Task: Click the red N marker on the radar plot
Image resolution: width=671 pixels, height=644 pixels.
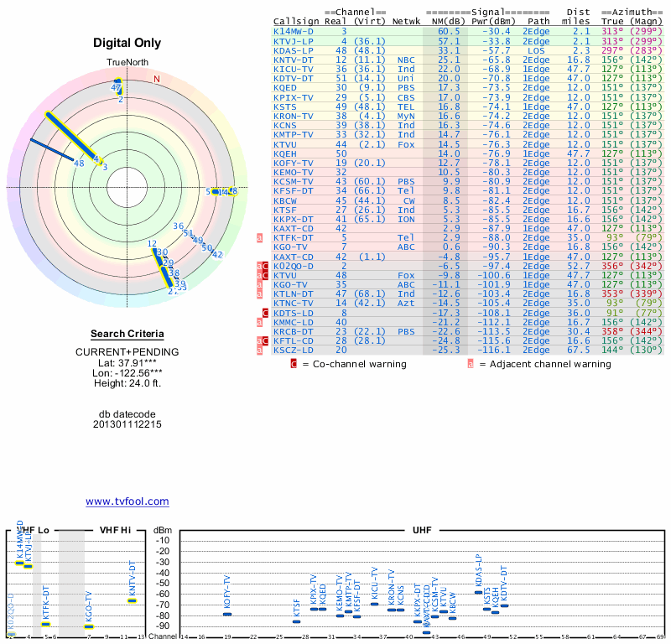Action: pos(157,79)
